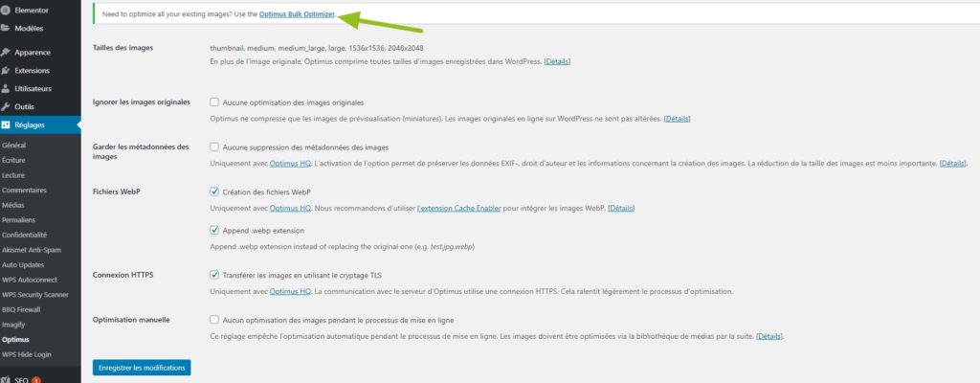Open the Optimus Bulk Optimizer link

(x=297, y=13)
